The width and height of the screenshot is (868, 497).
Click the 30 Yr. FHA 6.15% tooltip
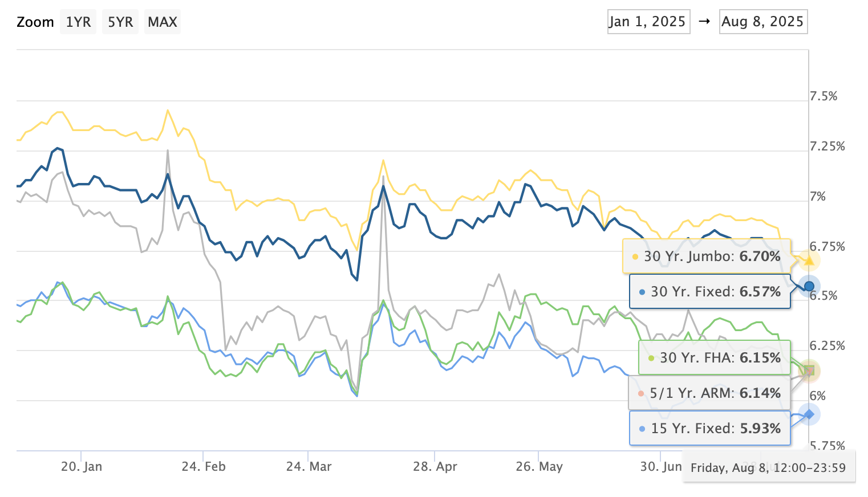point(714,358)
